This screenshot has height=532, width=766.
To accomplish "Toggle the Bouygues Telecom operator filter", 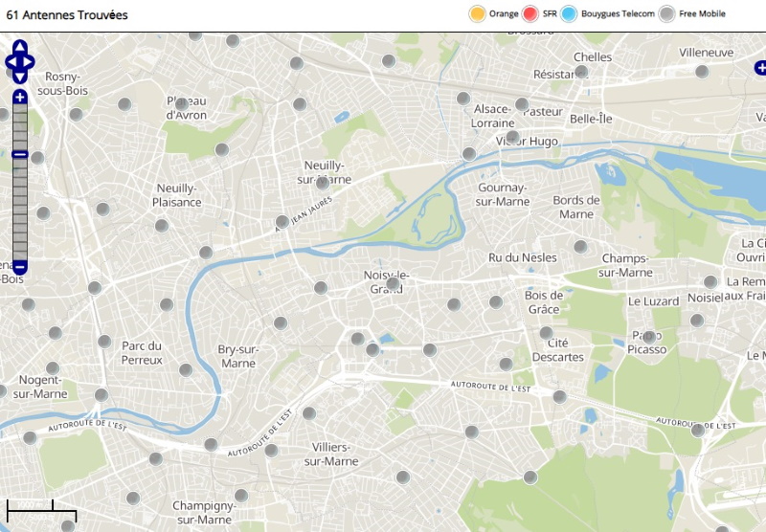I will tap(569, 13).
